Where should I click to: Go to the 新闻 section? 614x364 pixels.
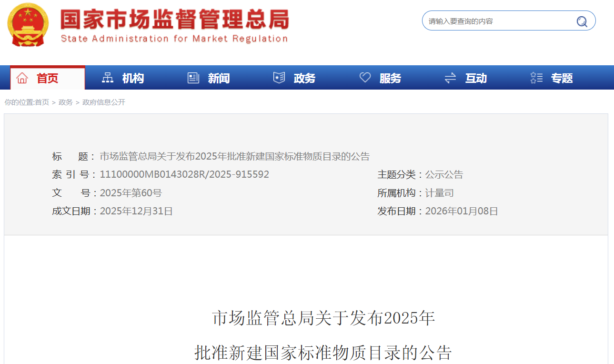[x=219, y=78]
